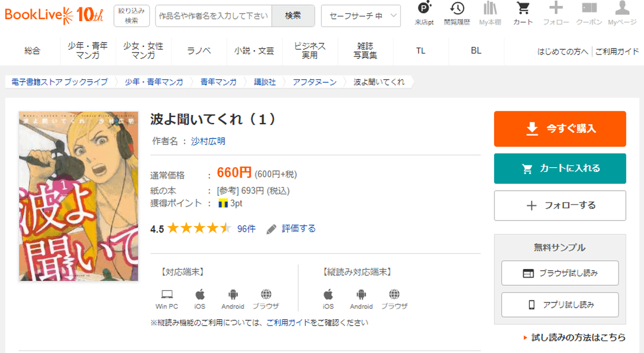Open the Myページ profile icon
The width and height of the screenshot is (644, 353).
click(x=622, y=9)
